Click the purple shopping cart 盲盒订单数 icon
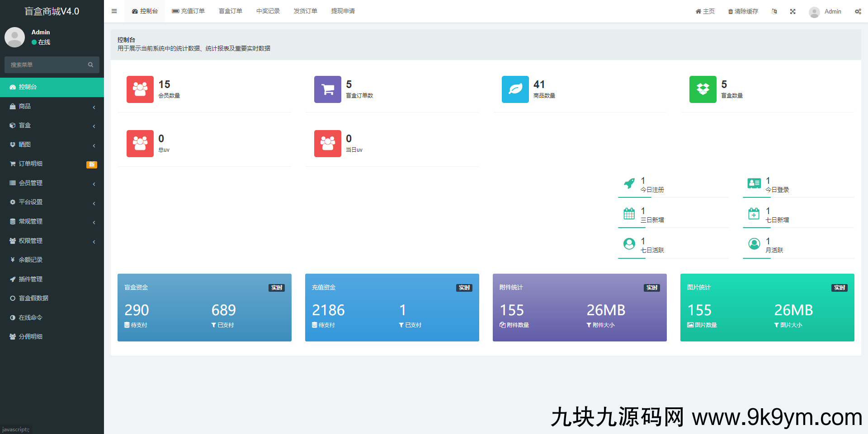 (x=327, y=89)
